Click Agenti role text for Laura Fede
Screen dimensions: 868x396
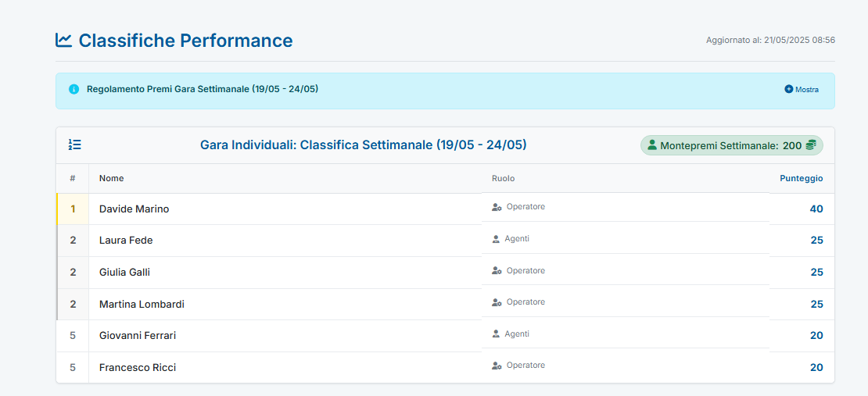517,239
